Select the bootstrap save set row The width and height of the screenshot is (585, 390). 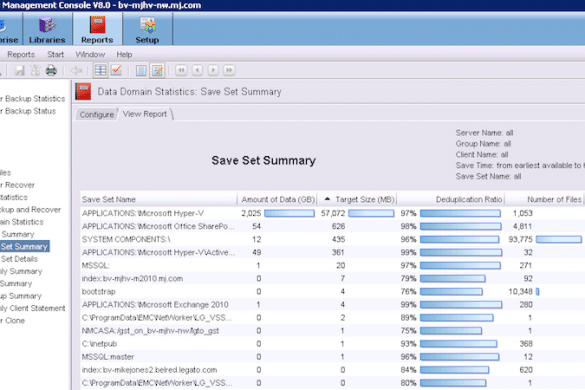click(332, 291)
